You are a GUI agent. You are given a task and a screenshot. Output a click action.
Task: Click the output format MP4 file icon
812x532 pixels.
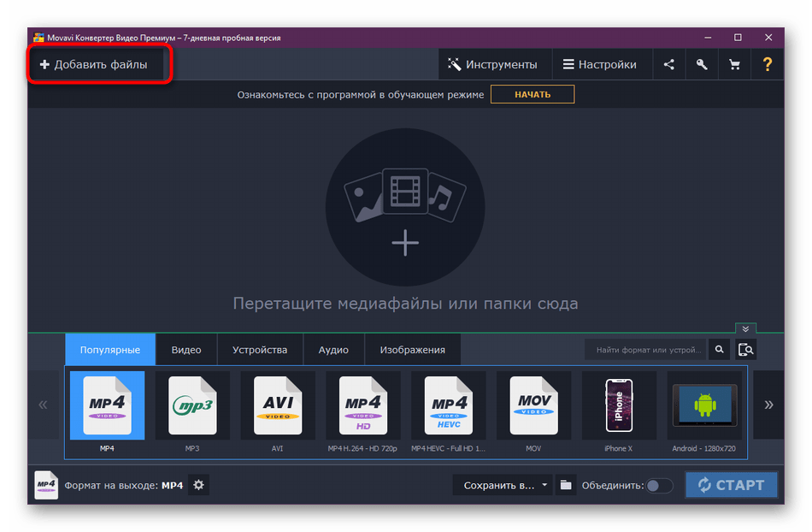46,485
